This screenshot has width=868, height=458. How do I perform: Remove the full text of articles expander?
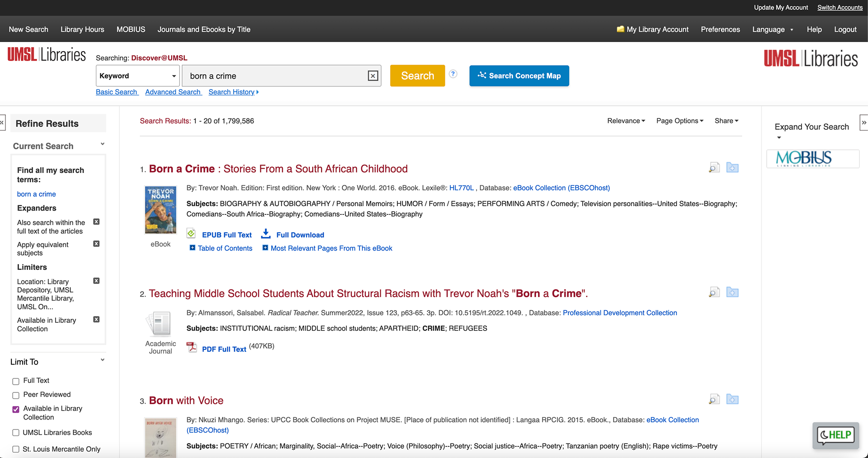pyautogui.click(x=96, y=222)
